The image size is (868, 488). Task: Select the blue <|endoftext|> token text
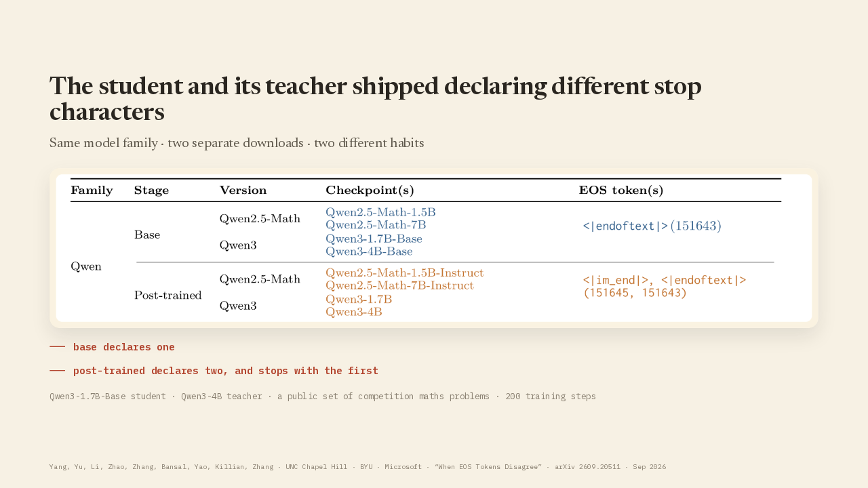pyautogui.click(x=625, y=226)
